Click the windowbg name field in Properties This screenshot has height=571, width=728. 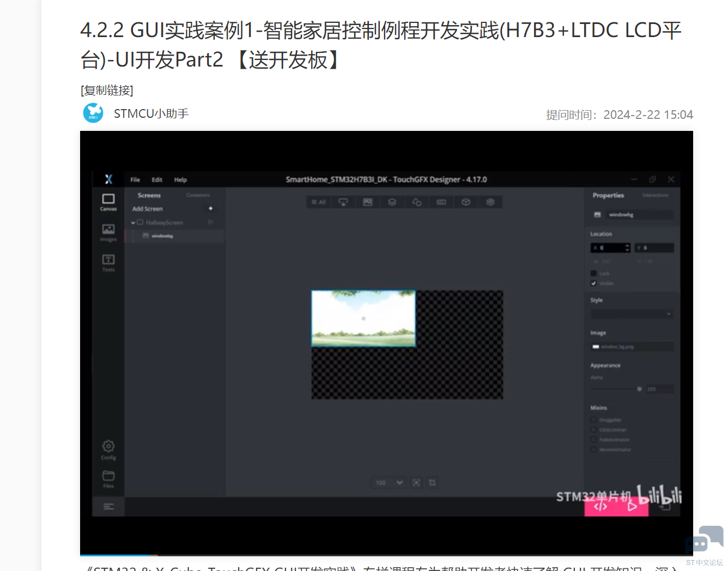tap(639, 215)
